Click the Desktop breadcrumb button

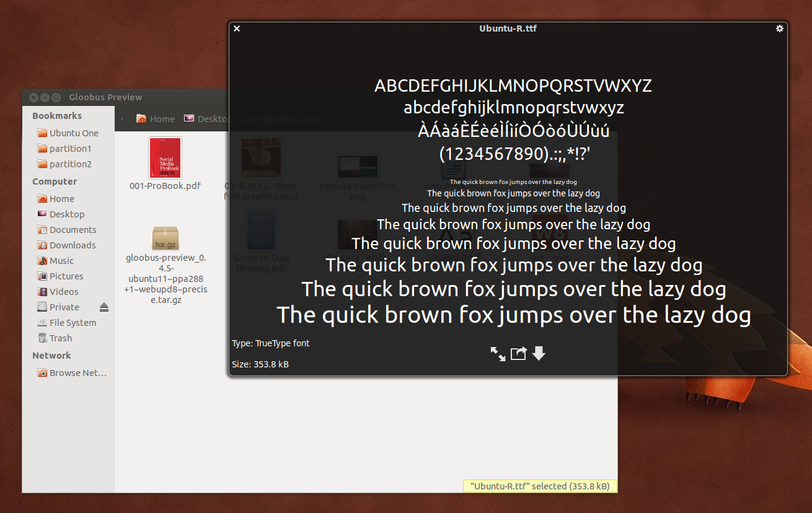pyautogui.click(x=208, y=119)
